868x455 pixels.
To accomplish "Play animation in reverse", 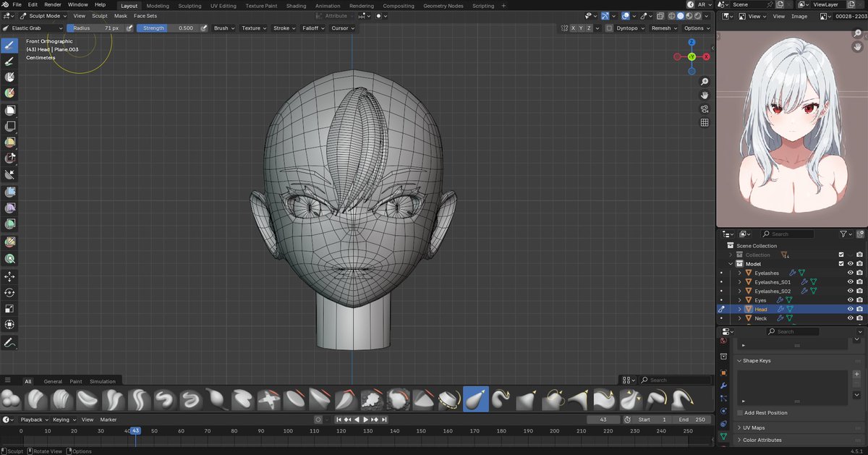I will [357, 420].
